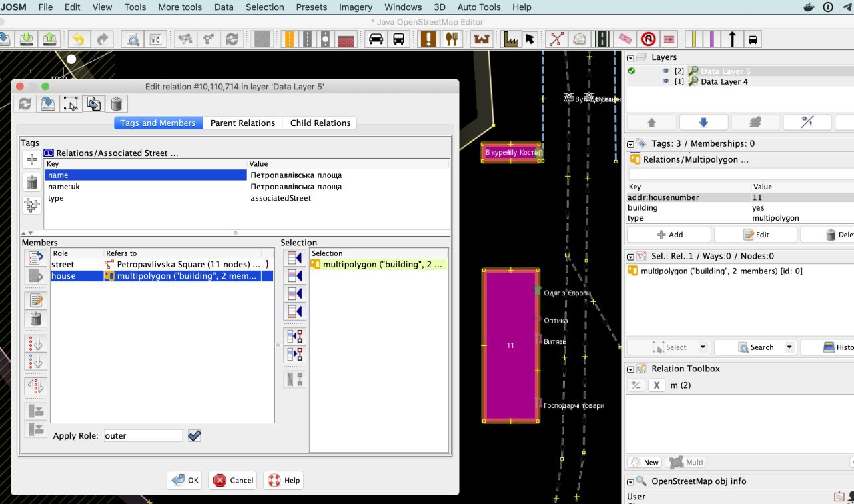Open the Auto Tools menu
Viewport: 854px width, 504px height.
coord(479,7)
